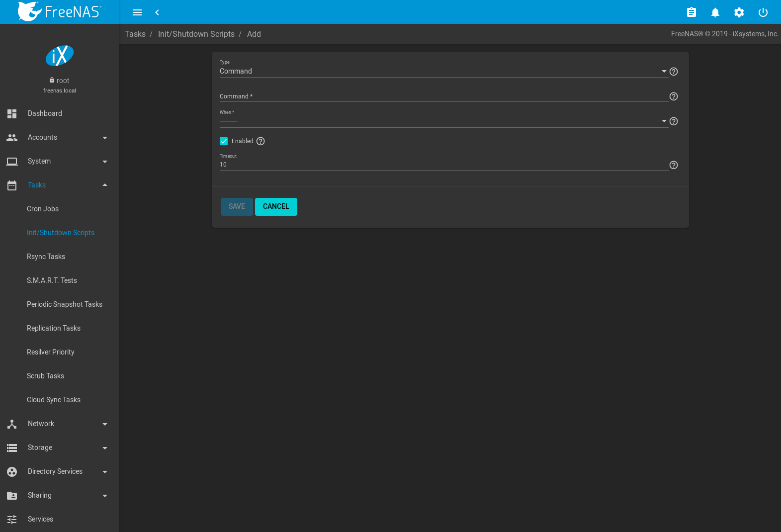
Task: Open Services label in sidebar
Action: click(x=40, y=519)
